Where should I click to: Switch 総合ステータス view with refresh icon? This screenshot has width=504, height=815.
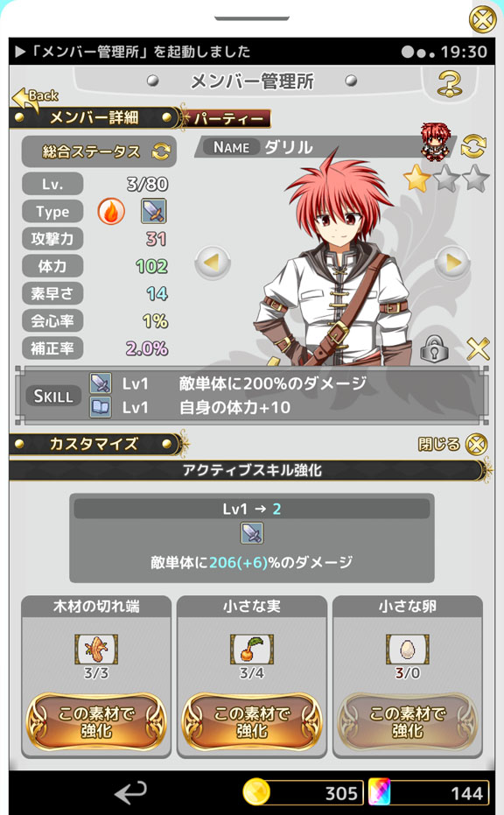(161, 151)
